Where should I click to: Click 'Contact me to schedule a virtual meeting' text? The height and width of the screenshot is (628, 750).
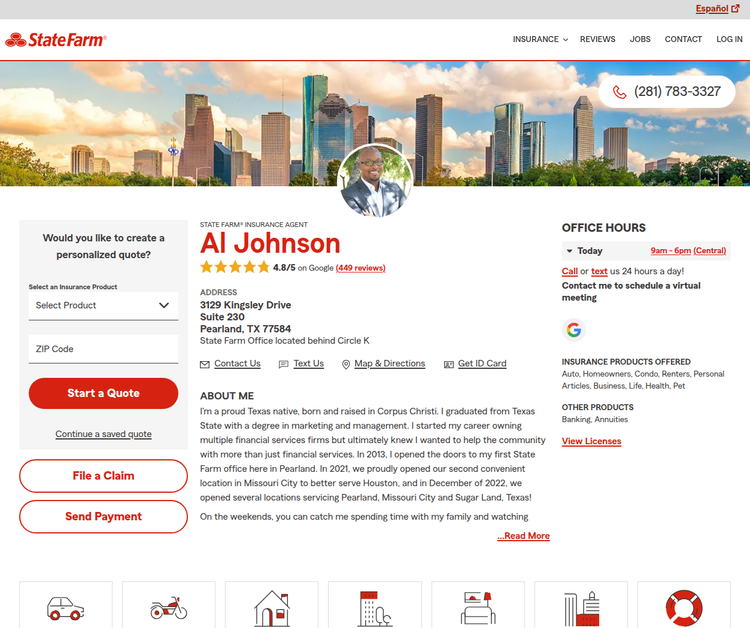pos(631,291)
